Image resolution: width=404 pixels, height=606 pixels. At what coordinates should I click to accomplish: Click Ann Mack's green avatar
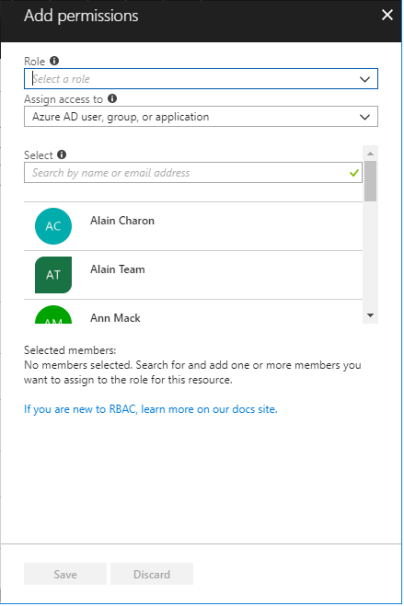(53, 315)
